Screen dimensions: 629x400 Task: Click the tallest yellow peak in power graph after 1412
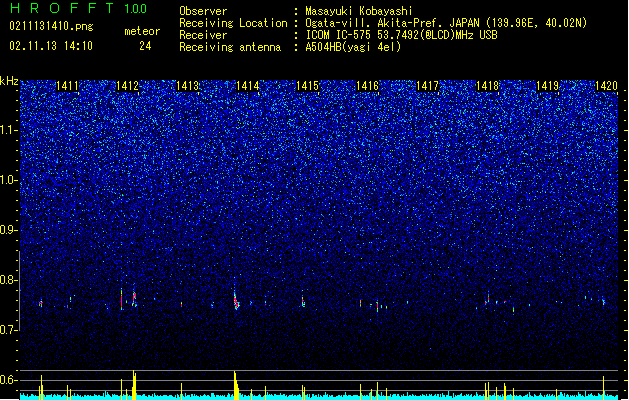(134, 384)
